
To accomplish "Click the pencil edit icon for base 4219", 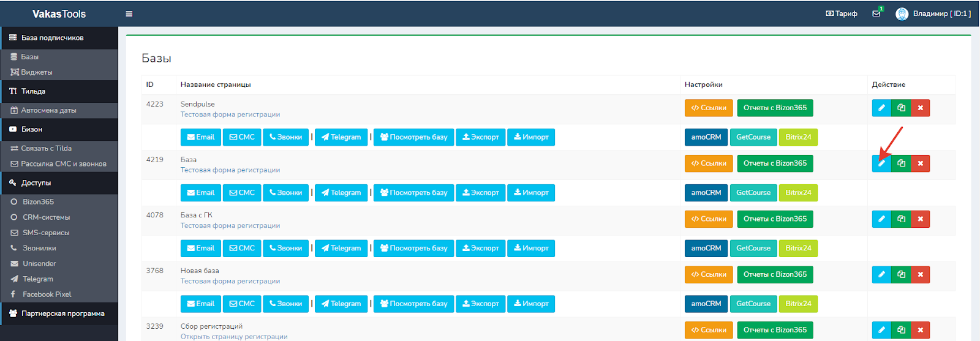I will tap(881, 163).
